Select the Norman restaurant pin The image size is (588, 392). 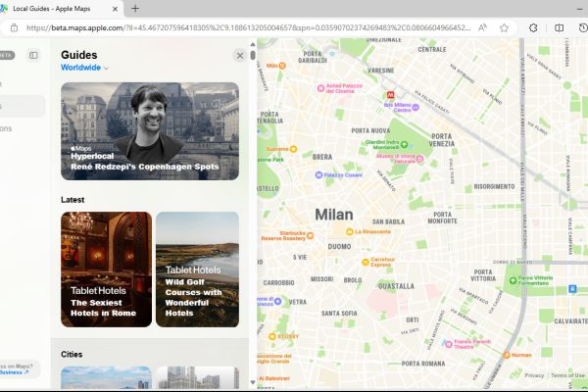(507, 355)
